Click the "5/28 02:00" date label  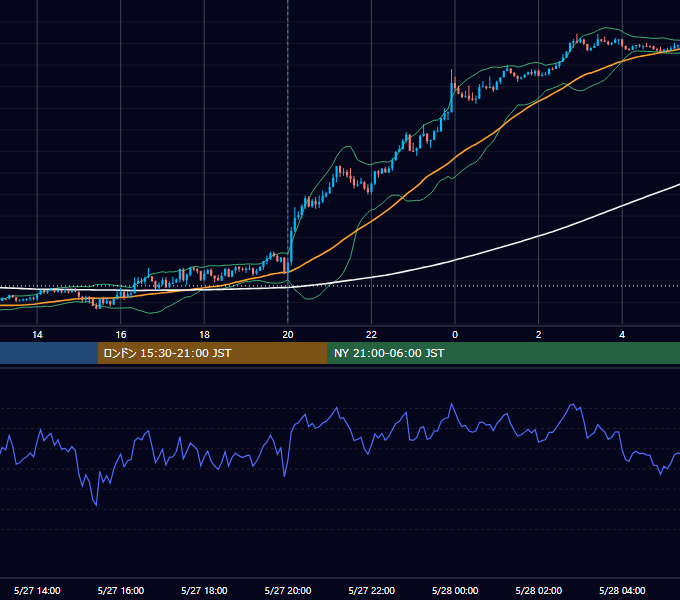[x=539, y=590]
